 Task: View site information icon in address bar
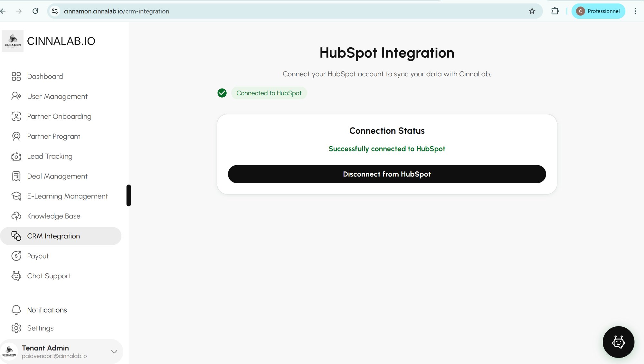(55, 11)
